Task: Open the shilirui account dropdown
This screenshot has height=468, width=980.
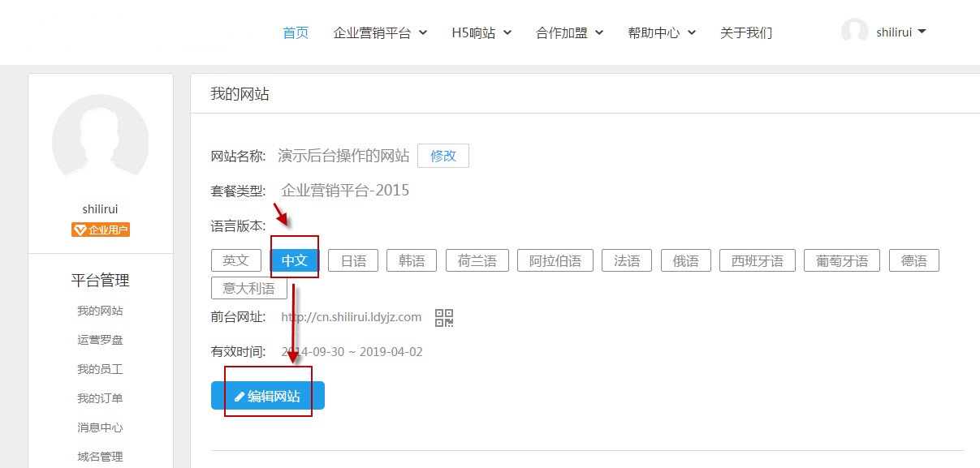Action: (x=901, y=32)
